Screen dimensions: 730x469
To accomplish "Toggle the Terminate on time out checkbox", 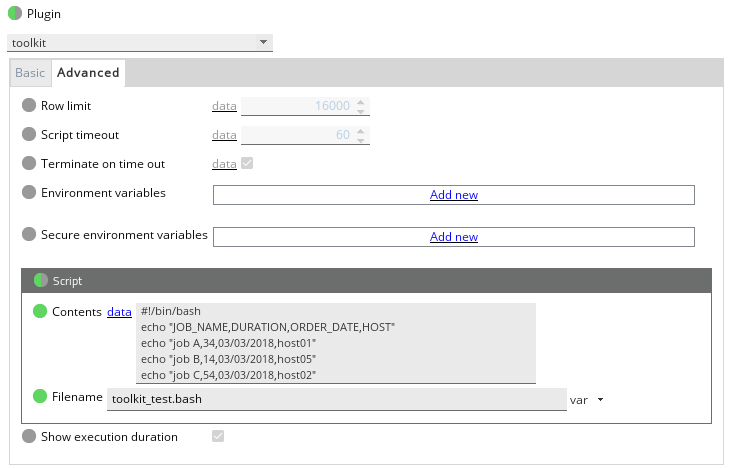I will 247,163.
